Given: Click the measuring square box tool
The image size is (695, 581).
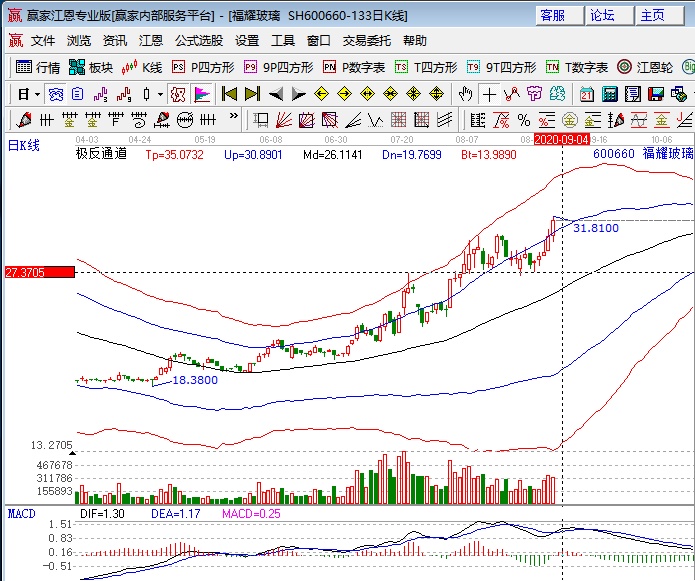Looking at the screenshot, I should point(261,120).
